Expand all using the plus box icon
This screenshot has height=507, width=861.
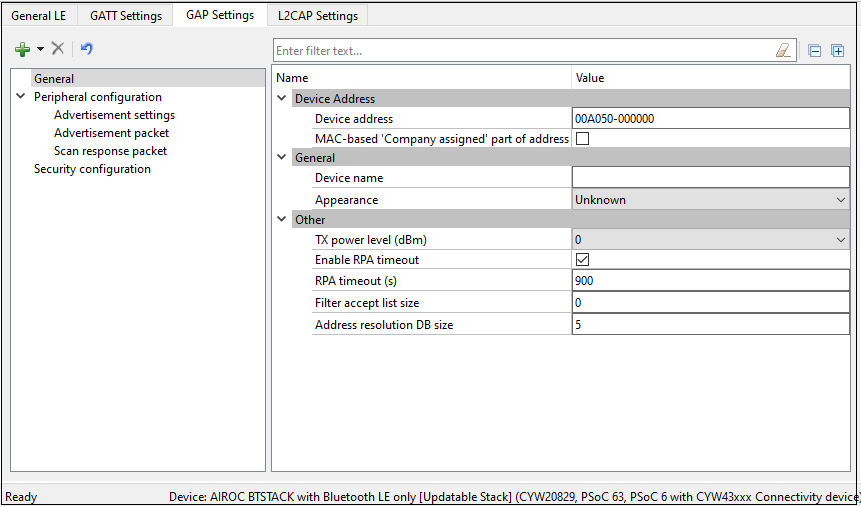pos(838,50)
